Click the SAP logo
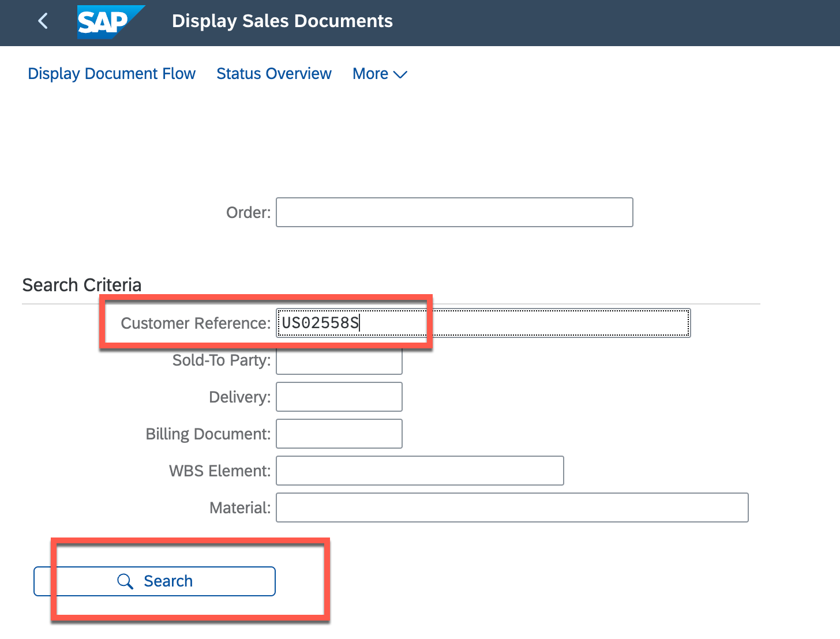This screenshot has height=639, width=840. [110, 22]
